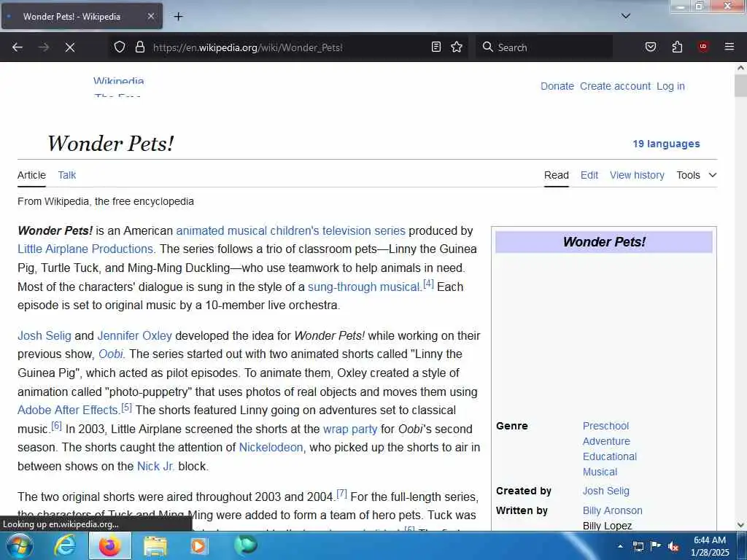The image size is (747, 560).
Task: Select the Wonder Pets! - Wikipedia tab
Action: click(x=82, y=16)
